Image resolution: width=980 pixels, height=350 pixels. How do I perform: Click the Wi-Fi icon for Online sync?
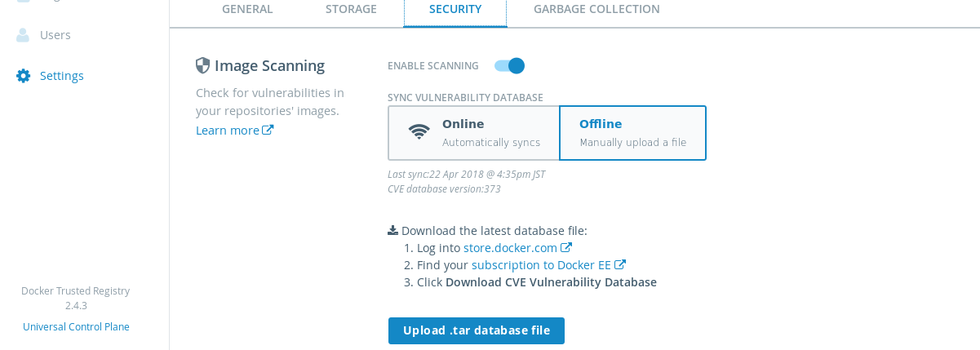point(419,132)
